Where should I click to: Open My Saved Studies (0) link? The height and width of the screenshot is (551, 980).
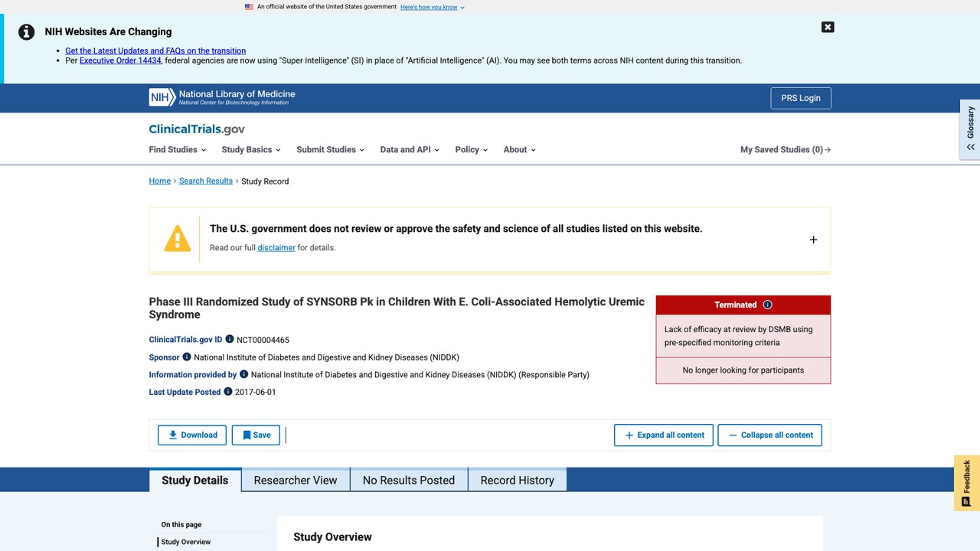786,150
